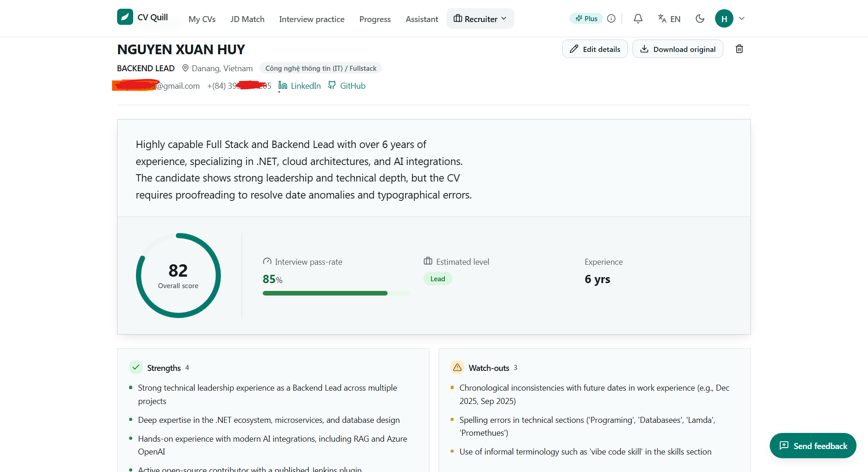This screenshot has height=472, width=868.
Task: Click the BACKEND LEAD job title
Action: coord(146,68)
